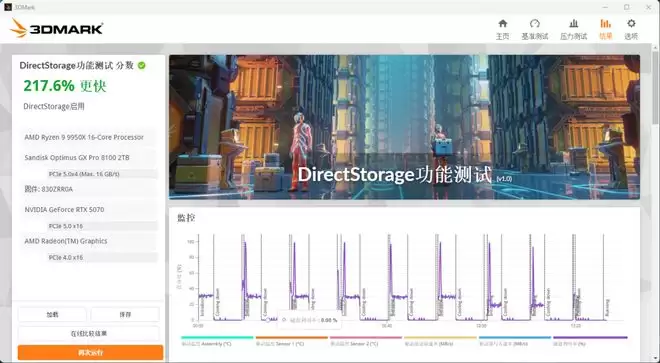Toggle the blue MB/s write speed series
660x363 pixels.
click(514, 341)
